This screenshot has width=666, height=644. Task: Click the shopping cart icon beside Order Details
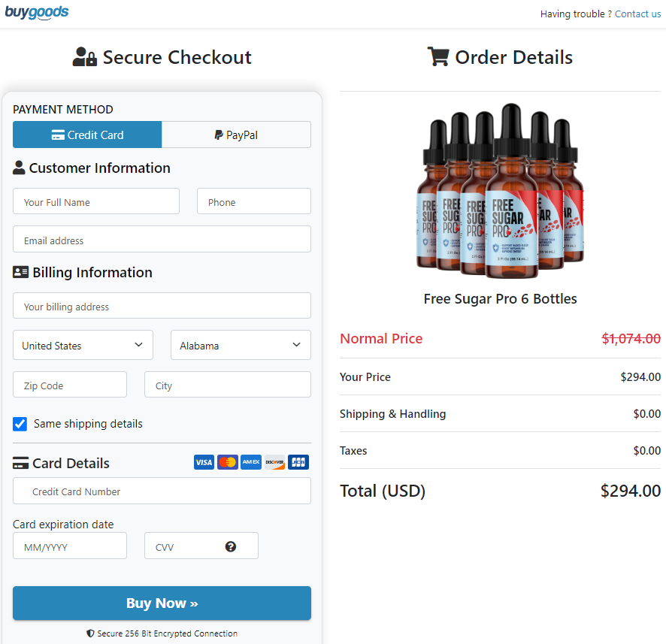tap(438, 56)
